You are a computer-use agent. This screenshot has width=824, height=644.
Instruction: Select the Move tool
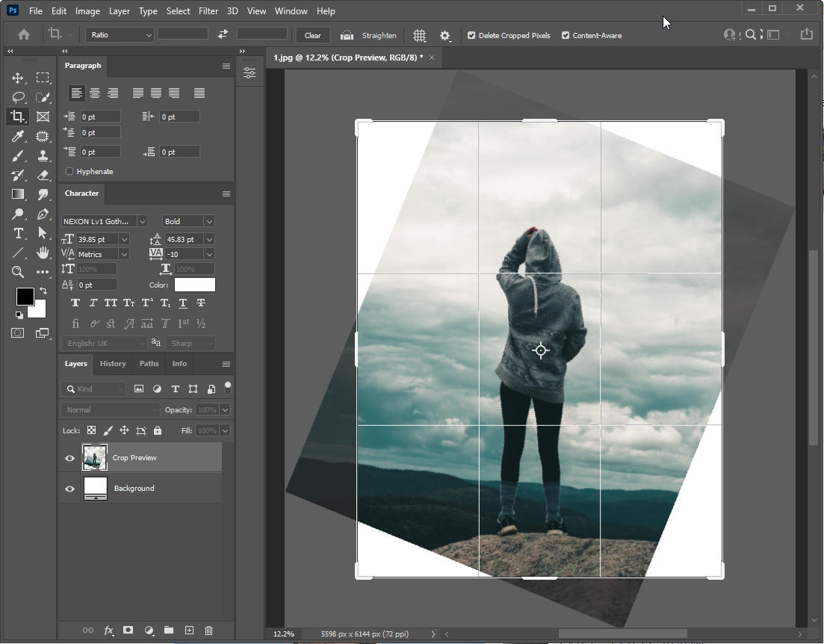tap(17, 78)
